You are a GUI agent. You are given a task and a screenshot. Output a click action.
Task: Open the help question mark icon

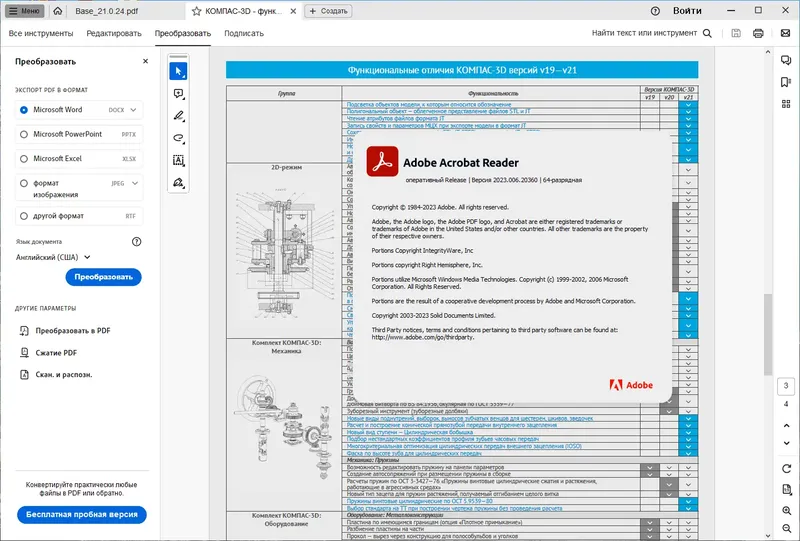tap(655, 11)
